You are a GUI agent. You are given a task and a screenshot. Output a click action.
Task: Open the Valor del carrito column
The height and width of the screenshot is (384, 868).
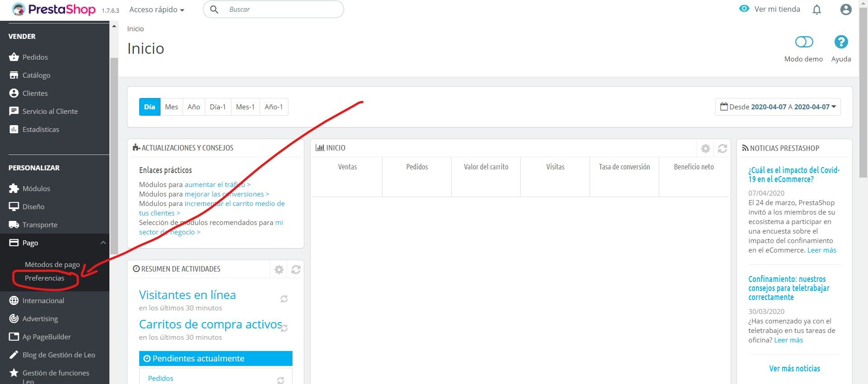tap(486, 177)
